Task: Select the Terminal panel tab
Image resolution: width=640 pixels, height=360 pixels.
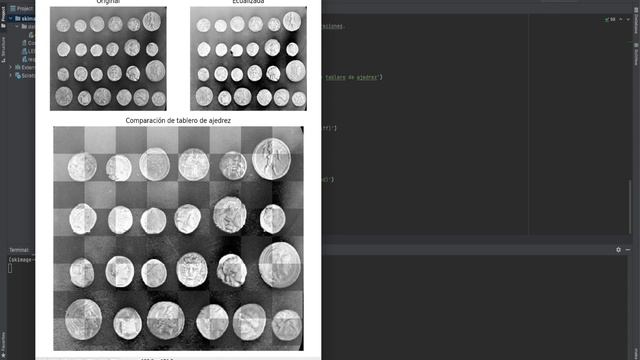Action: [x=19, y=250]
